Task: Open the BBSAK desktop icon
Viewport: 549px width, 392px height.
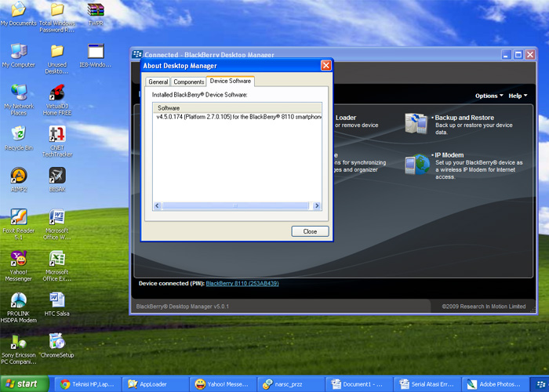Action: [56, 175]
